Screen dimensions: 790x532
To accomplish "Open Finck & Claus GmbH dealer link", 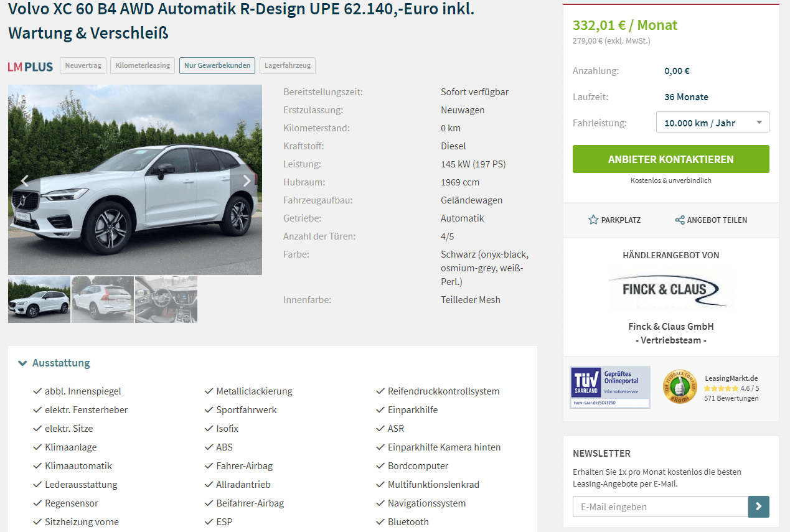I will coord(670,327).
